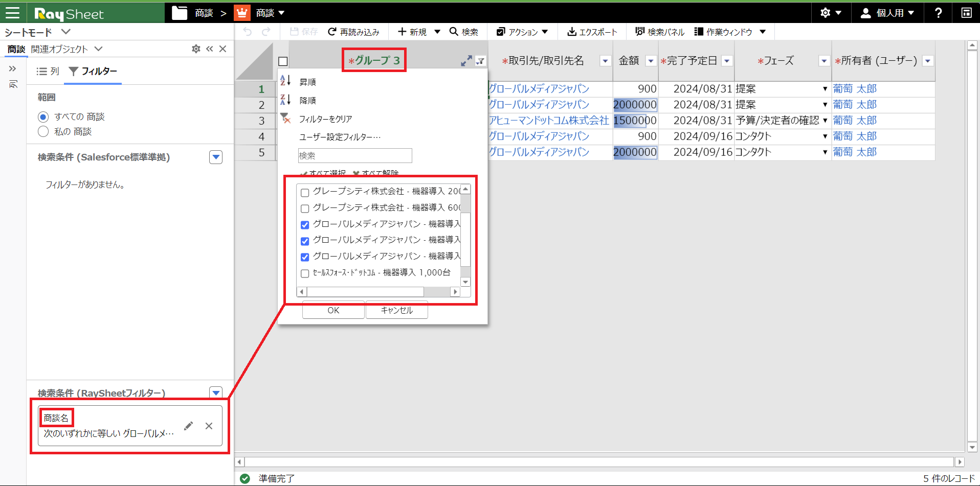The width and height of the screenshot is (980, 486).
Task: Open the 個人用 user dropdown
Action: pos(887,13)
